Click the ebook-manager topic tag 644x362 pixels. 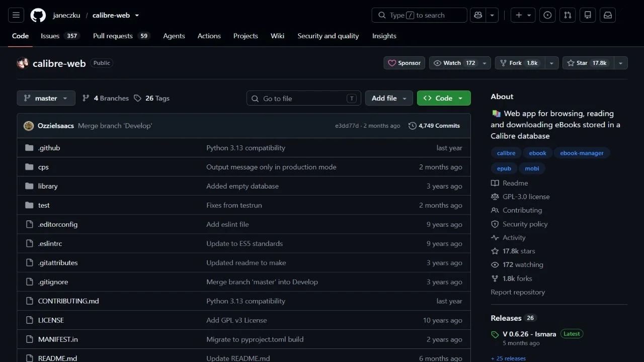582,153
